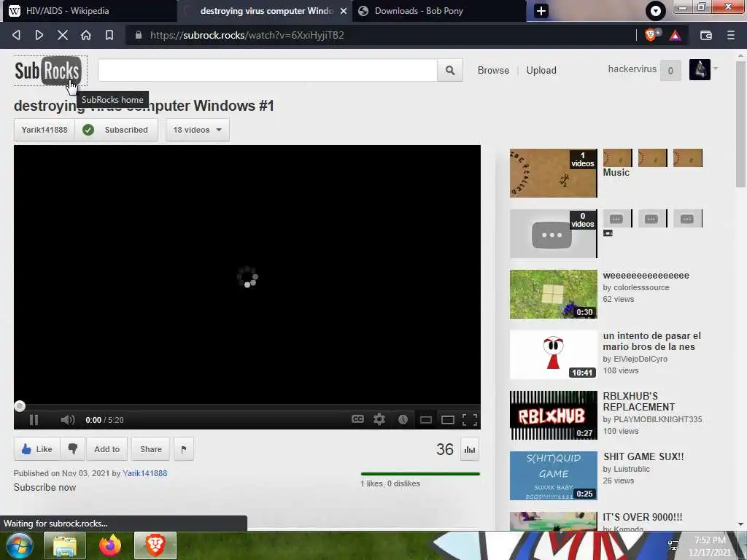Enter fullscreen mode on the video
This screenshot has width=747, height=560.
pos(470,419)
